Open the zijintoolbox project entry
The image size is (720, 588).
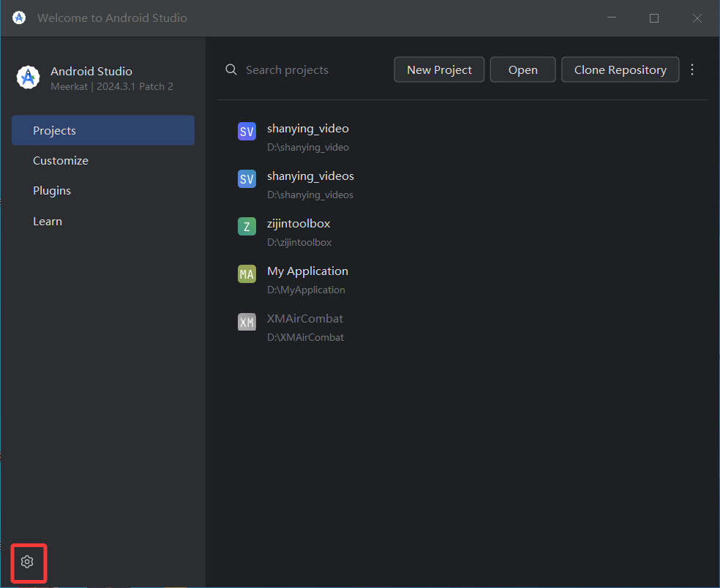pos(299,224)
